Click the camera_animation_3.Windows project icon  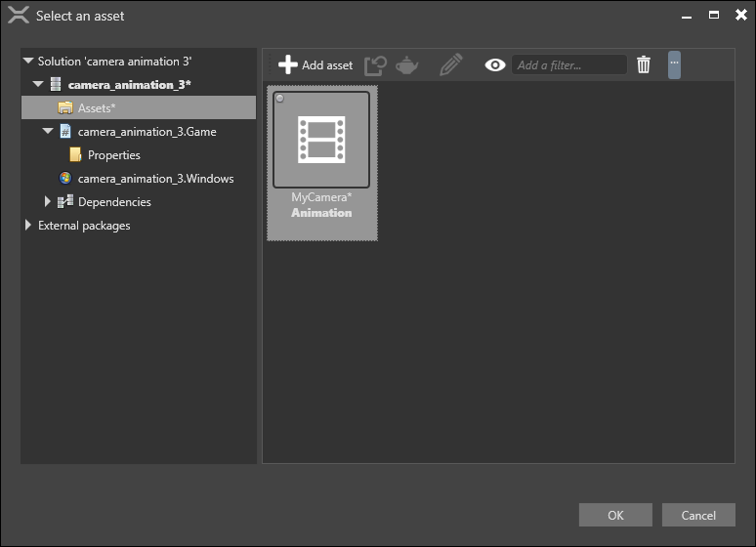(x=65, y=179)
